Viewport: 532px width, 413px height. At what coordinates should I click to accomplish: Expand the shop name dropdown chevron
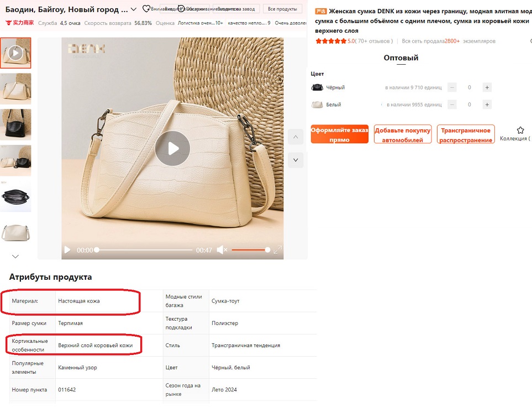click(x=133, y=9)
